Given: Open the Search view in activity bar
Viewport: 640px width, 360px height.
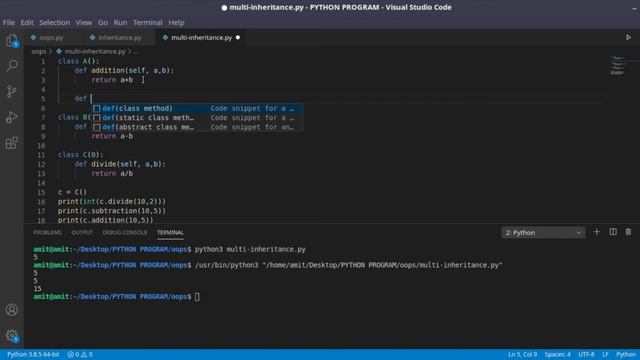Looking at the screenshot, I should [12, 65].
